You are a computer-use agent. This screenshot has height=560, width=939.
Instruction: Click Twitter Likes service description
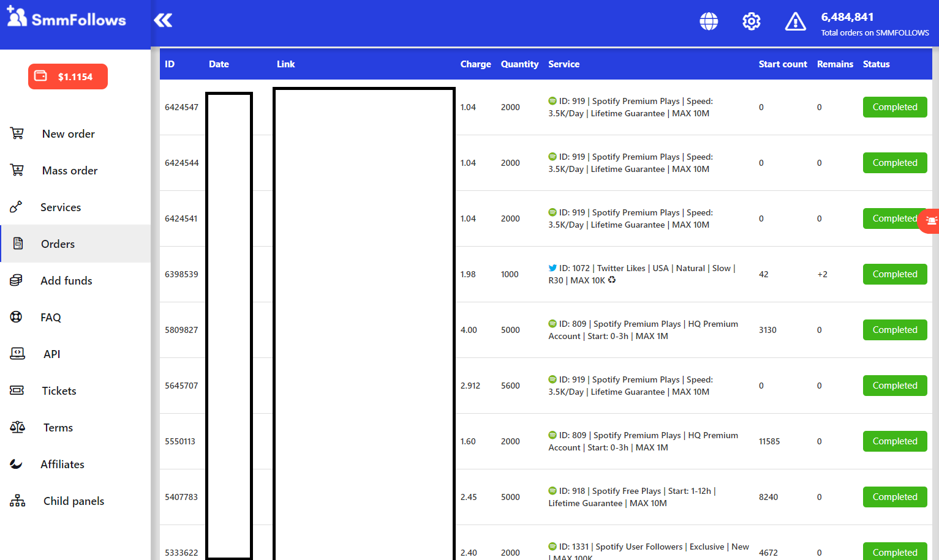[x=643, y=274]
